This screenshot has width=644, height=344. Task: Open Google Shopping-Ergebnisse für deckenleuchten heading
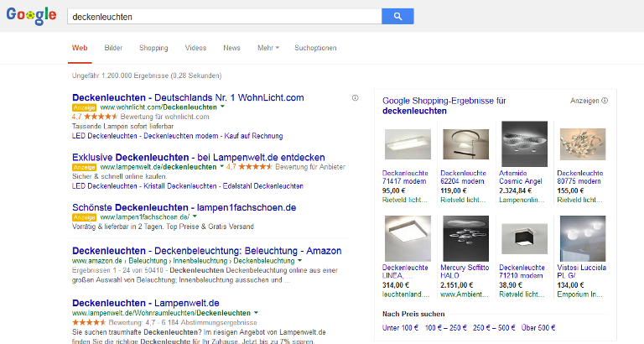coord(444,106)
